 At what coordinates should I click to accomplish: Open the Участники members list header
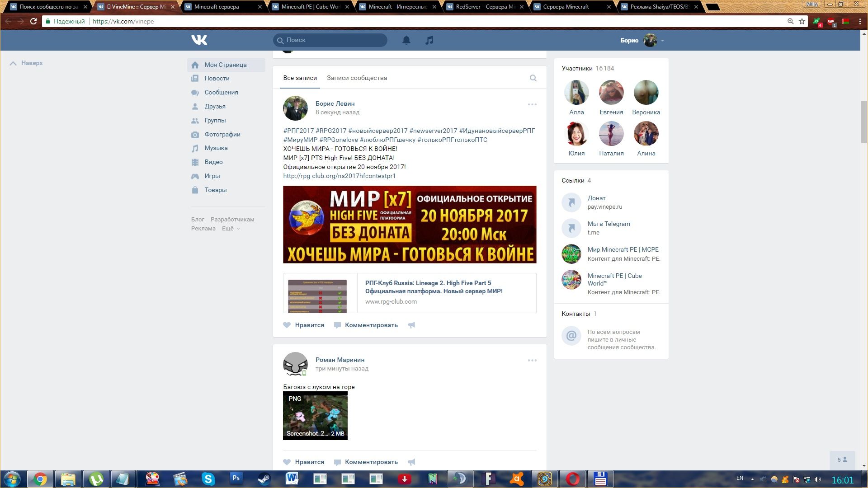(588, 69)
